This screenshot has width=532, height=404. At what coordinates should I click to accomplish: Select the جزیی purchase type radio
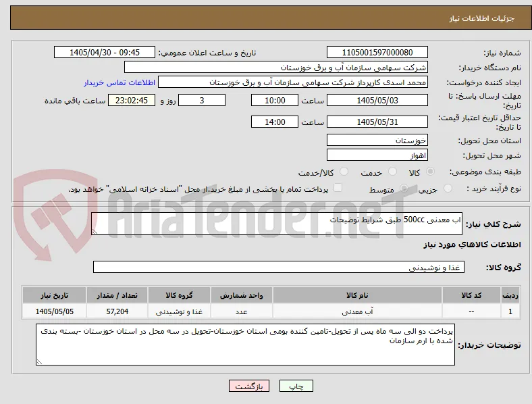tap(448, 188)
